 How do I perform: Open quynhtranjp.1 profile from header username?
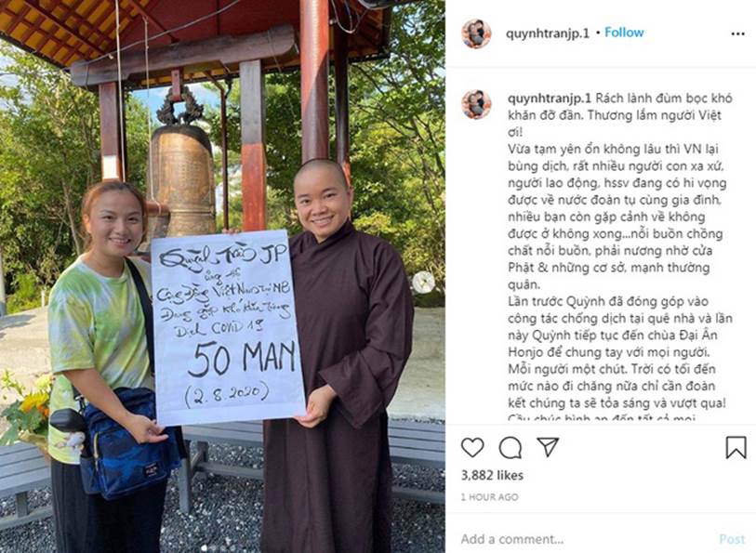tap(547, 33)
